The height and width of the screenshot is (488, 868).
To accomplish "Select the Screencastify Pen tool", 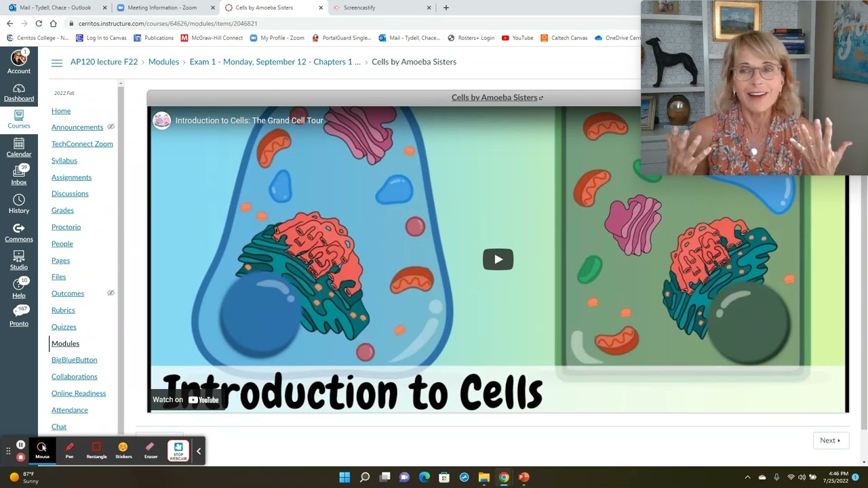I will pyautogui.click(x=69, y=450).
